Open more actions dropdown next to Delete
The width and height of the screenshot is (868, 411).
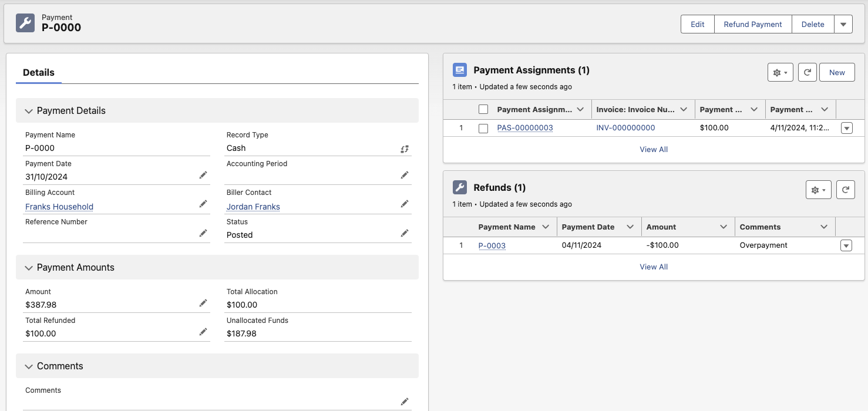tap(843, 24)
